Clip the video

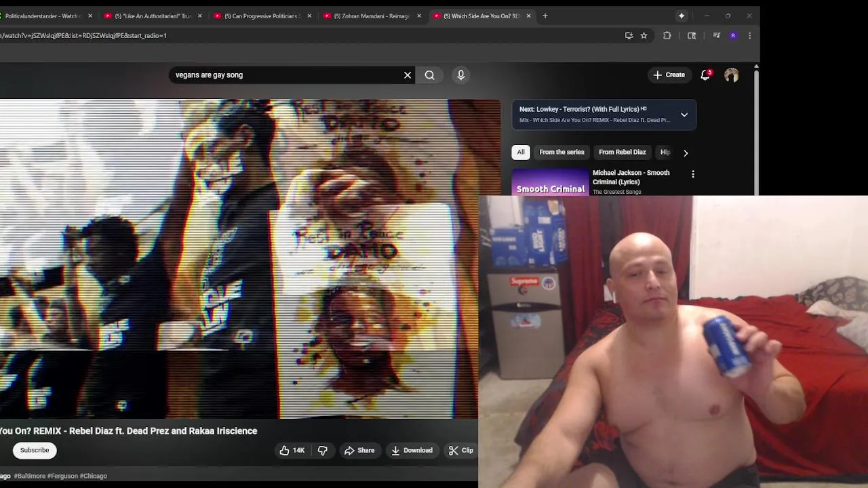coord(461,450)
